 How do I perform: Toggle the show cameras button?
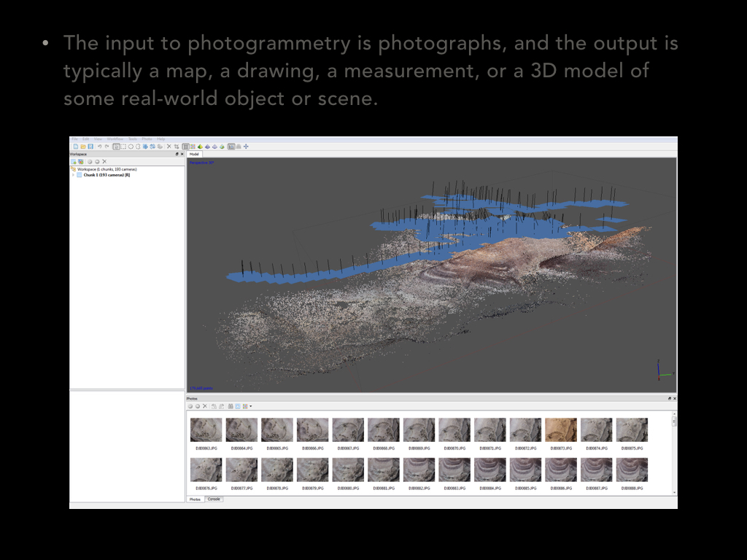pos(231,147)
